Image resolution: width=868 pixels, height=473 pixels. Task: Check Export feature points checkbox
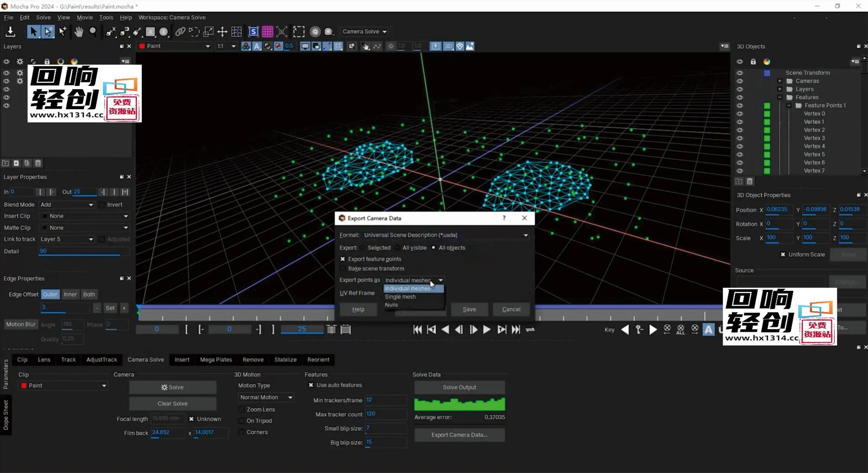point(342,259)
